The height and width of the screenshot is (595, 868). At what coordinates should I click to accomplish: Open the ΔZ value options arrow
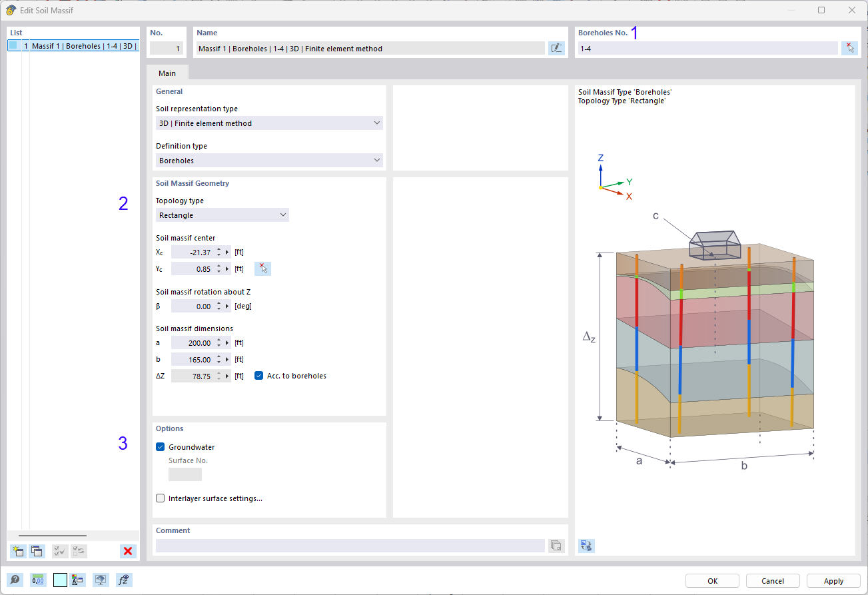(x=227, y=376)
